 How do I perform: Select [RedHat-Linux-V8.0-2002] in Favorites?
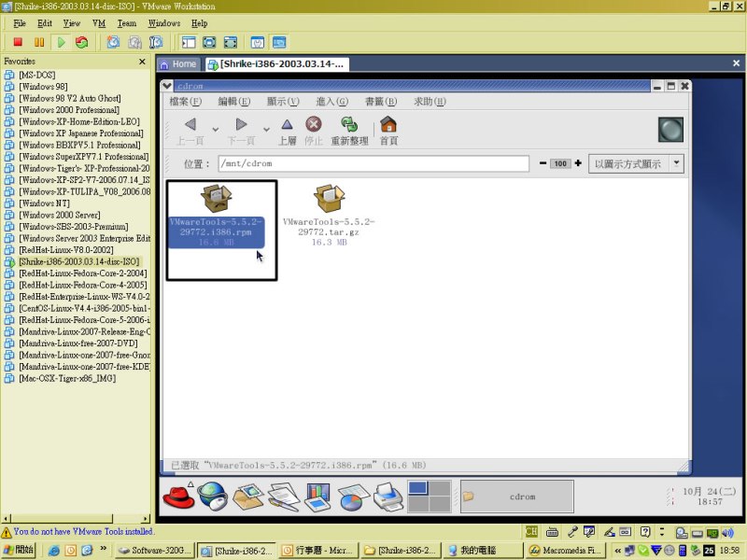(65, 250)
